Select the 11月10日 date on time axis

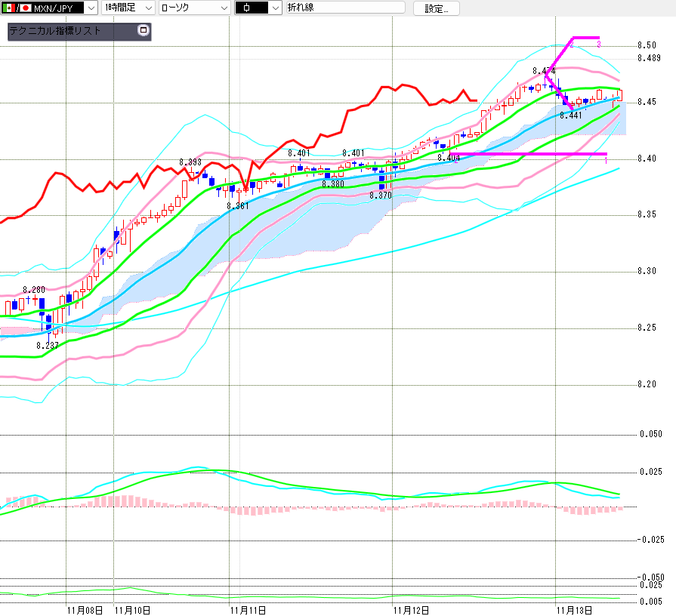click(x=132, y=608)
